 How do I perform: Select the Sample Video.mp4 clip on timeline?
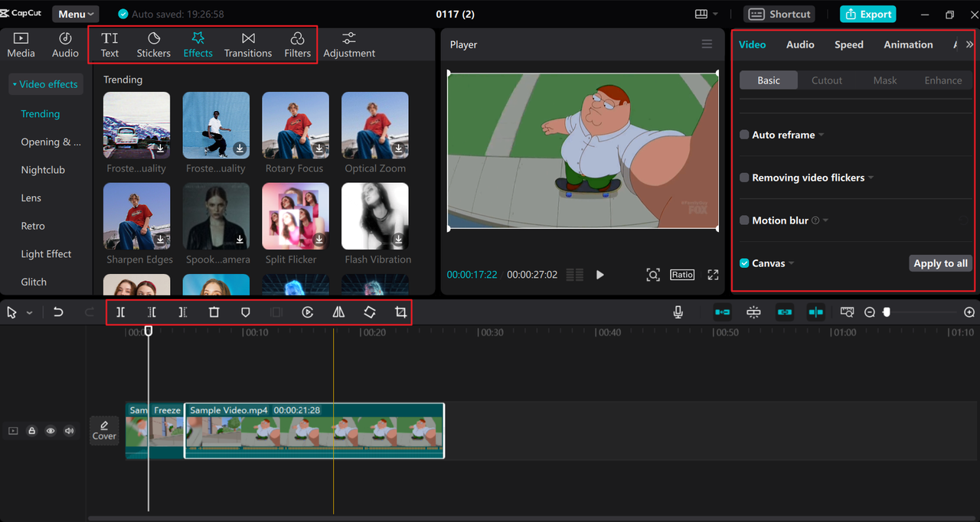tap(314, 431)
